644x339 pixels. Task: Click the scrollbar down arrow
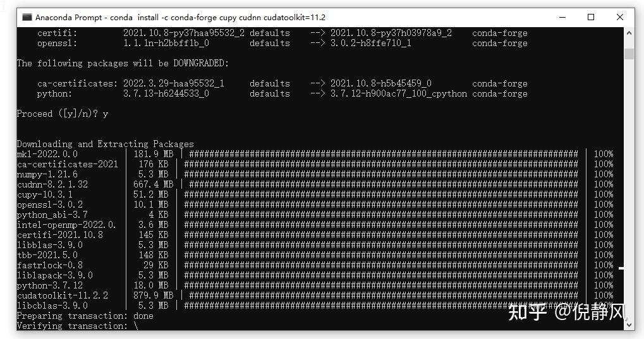629,324
